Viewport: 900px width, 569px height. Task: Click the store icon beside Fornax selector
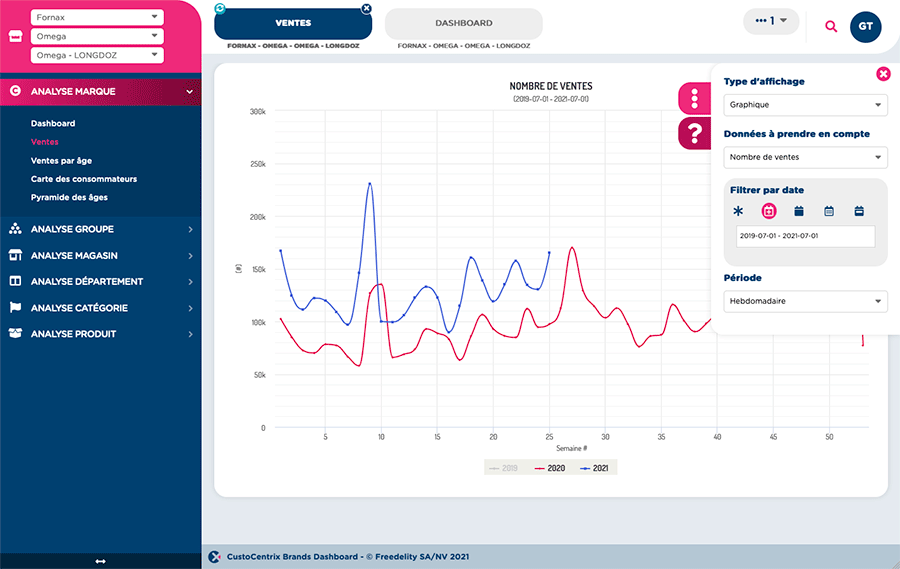tap(15, 36)
